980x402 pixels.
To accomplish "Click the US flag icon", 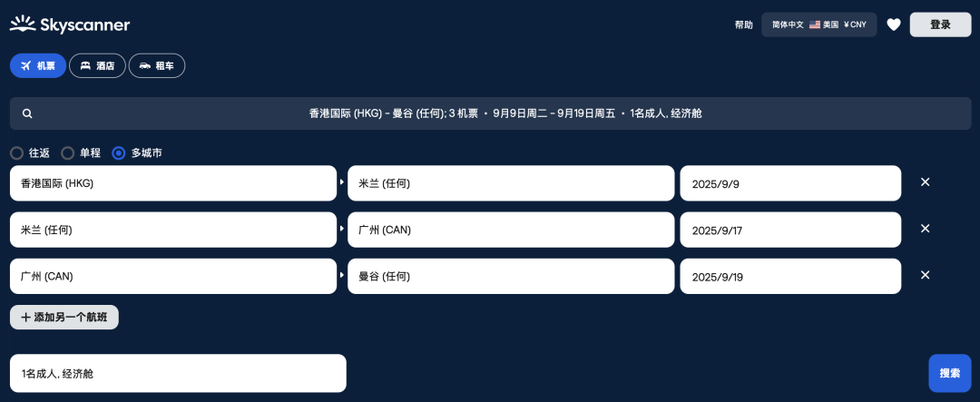I will tap(814, 25).
